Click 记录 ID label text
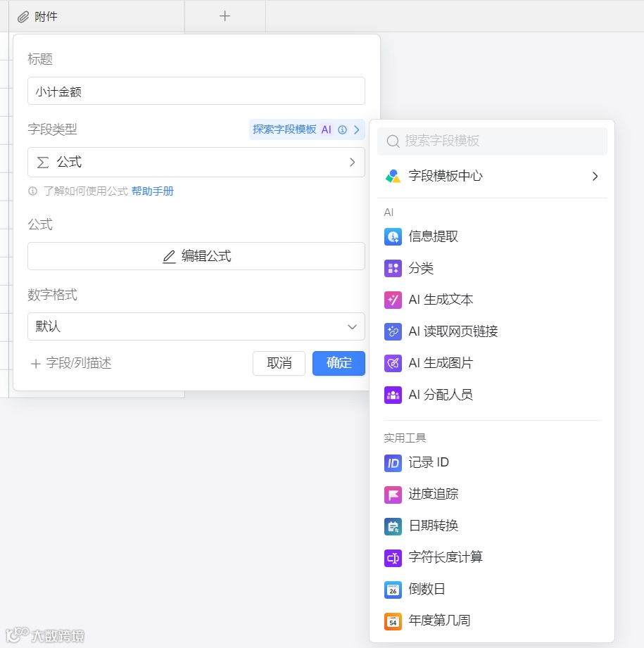 429,462
